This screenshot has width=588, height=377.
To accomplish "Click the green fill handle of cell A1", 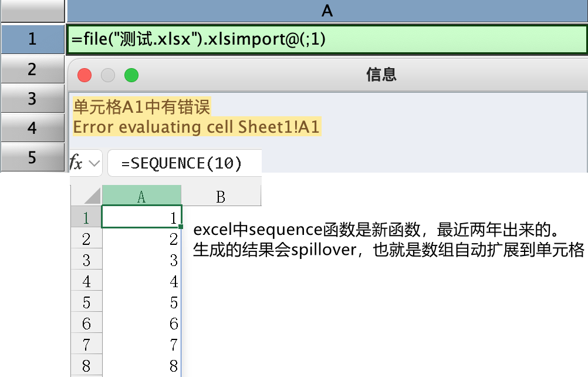I will (182, 227).
